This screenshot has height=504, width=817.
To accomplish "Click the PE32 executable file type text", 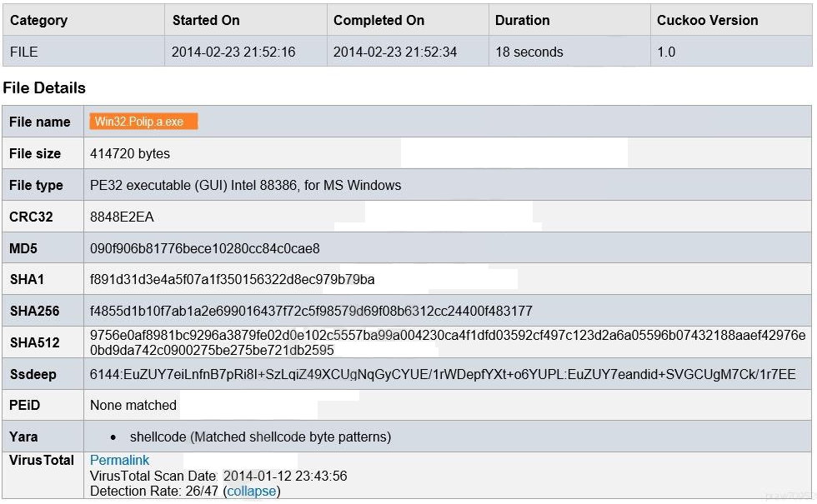I will click(x=245, y=185).
